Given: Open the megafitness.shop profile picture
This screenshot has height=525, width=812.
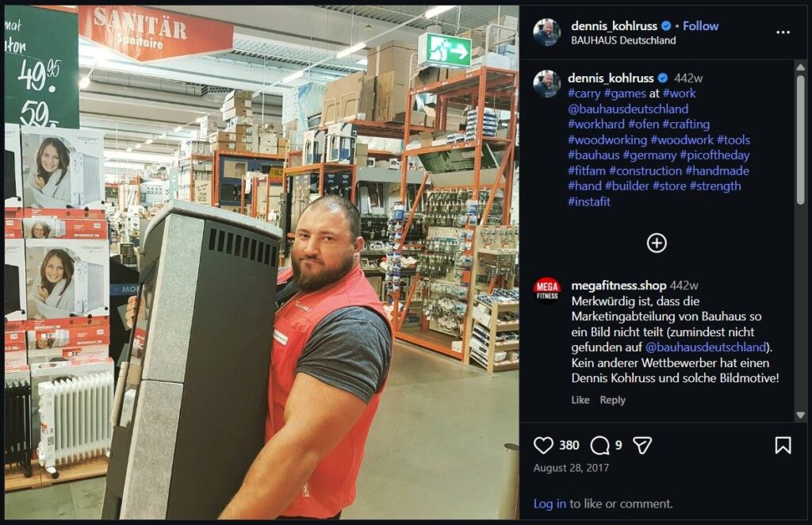Looking at the screenshot, I should tap(547, 290).
